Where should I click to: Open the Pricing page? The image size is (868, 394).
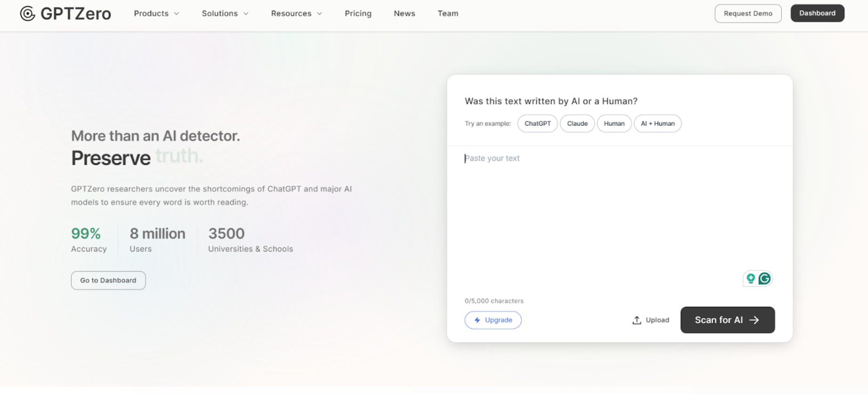(358, 14)
